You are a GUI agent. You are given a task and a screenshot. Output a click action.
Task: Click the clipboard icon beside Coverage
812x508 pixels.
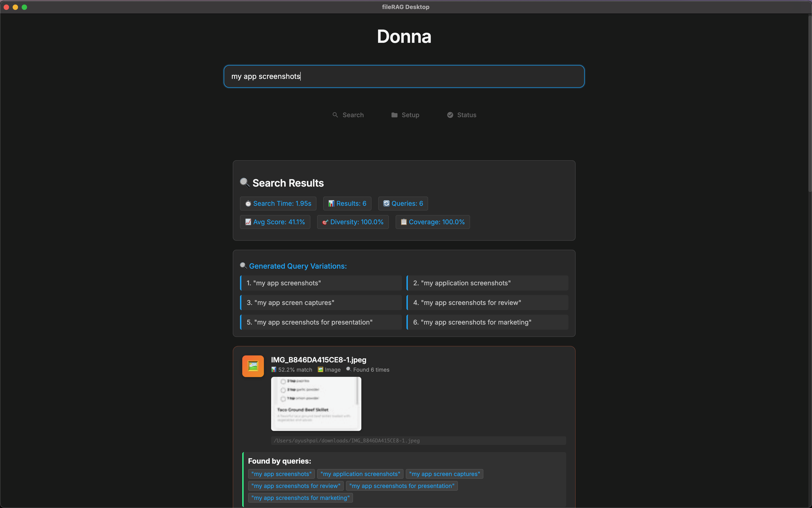click(404, 222)
